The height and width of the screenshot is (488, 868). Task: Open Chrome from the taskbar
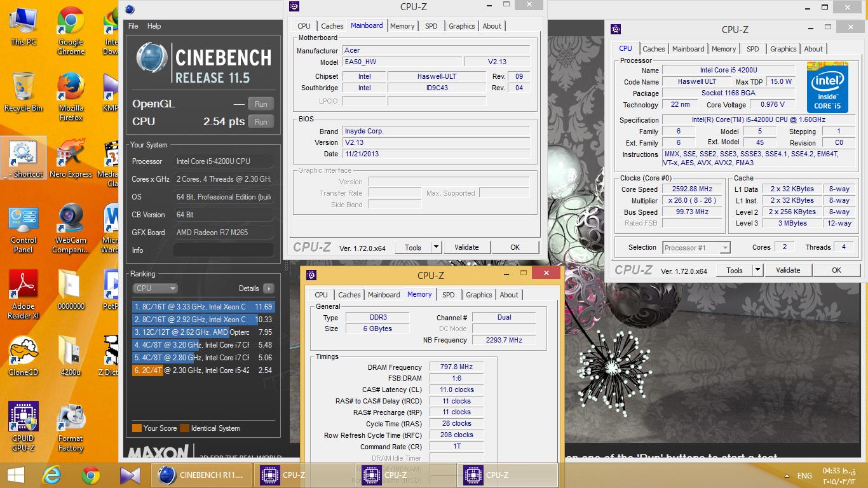pyautogui.click(x=91, y=475)
